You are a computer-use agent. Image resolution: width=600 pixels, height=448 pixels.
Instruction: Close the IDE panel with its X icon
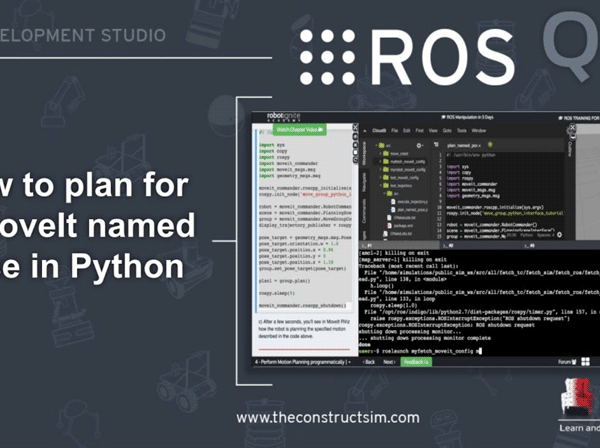572,127
